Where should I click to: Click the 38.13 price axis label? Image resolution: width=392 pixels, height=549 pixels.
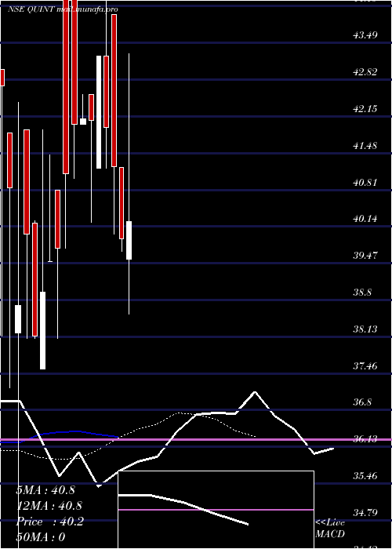point(365,329)
